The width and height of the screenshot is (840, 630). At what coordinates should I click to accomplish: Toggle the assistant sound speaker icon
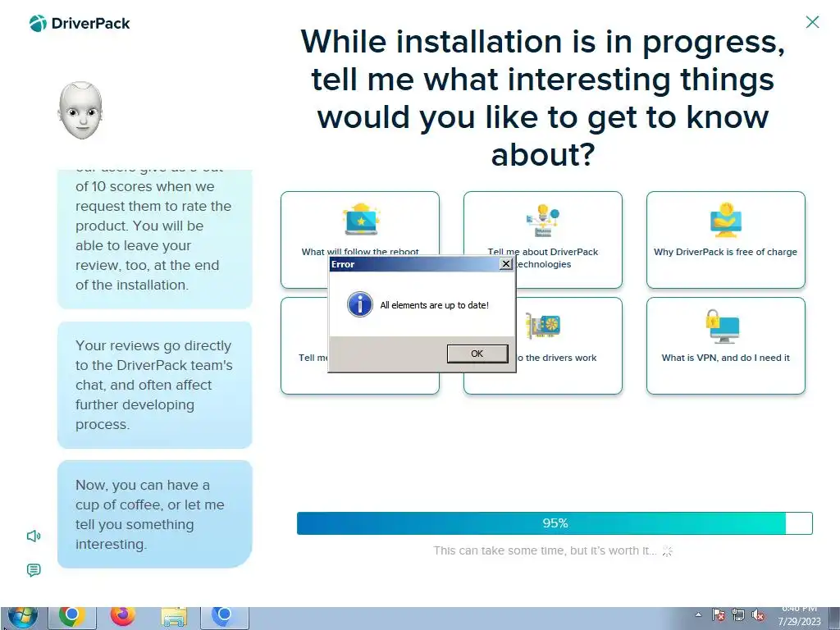coord(34,536)
